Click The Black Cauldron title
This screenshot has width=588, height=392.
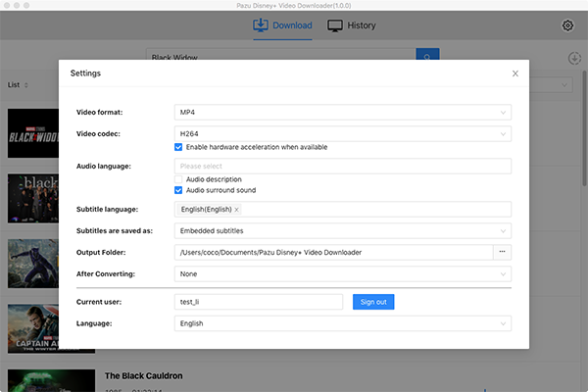click(x=144, y=376)
